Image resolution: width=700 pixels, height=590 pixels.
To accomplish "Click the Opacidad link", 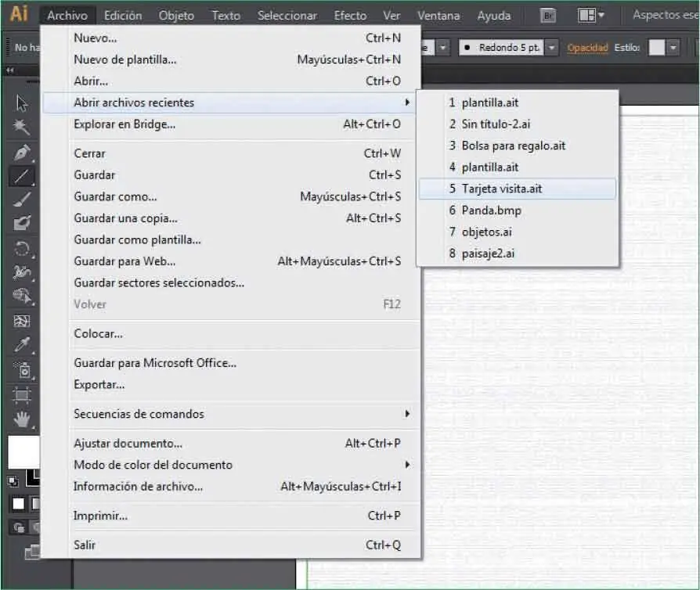I will tap(587, 48).
